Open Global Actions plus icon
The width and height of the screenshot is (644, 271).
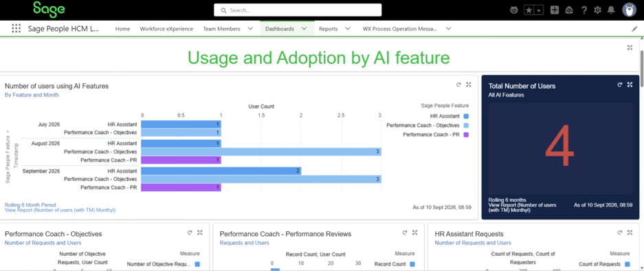tap(555, 10)
